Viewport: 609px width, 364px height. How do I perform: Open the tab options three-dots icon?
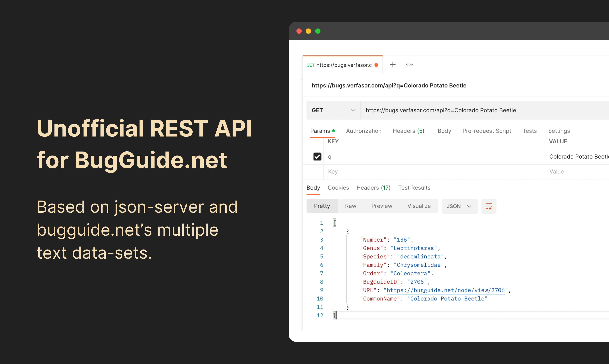tap(409, 64)
